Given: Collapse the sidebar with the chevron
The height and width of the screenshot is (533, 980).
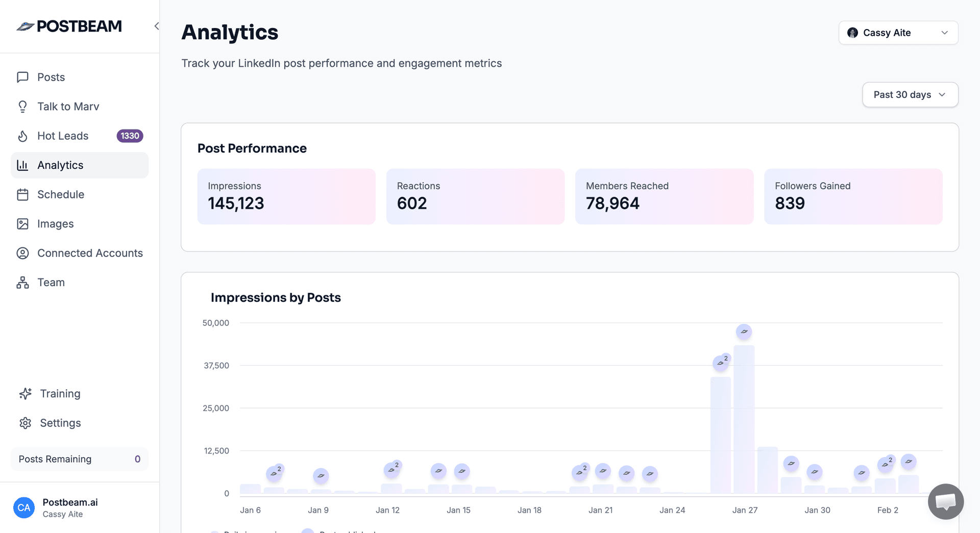Looking at the screenshot, I should pos(156,26).
